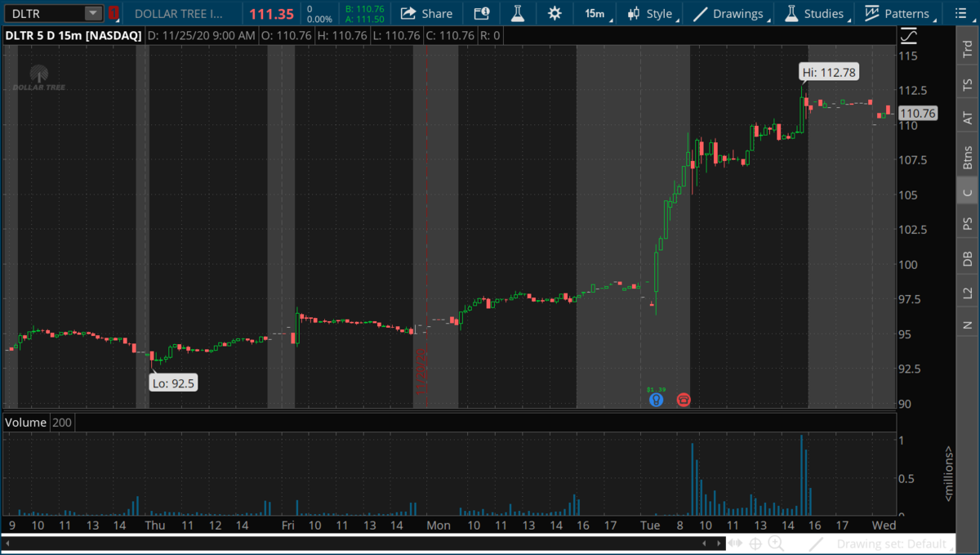This screenshot has height=555, width=980.
Task: Open the L2 sidebar tab
Action: click(x=968, y=293)
